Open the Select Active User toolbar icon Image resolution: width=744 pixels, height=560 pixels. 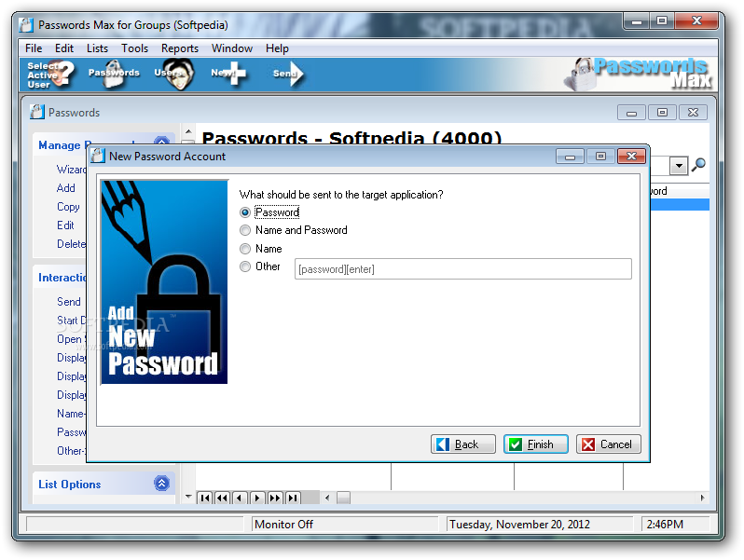click(50, 75)
